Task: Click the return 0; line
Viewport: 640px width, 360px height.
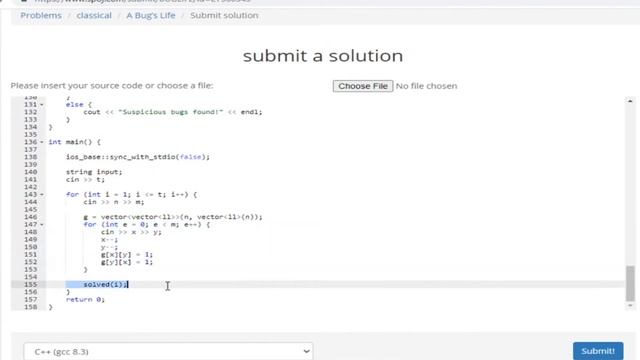Action: click(85, 300)
